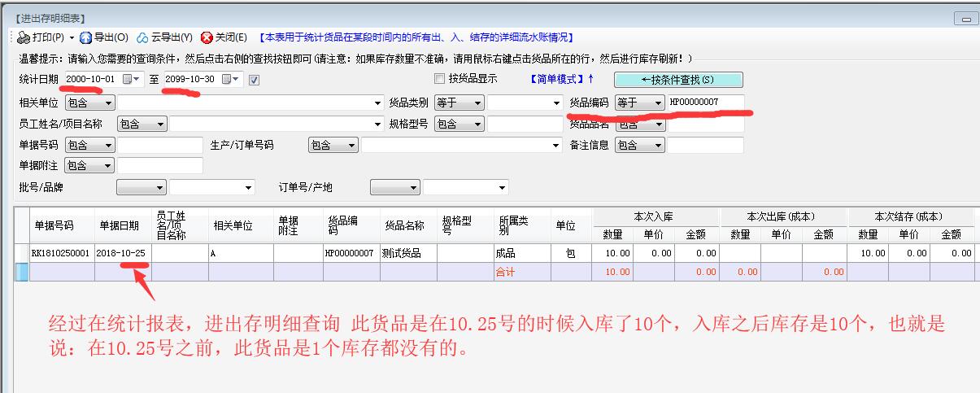The image size is (980, 393).
Task: Click the 单据号码 column header
Action: click(x=54, y=225)
